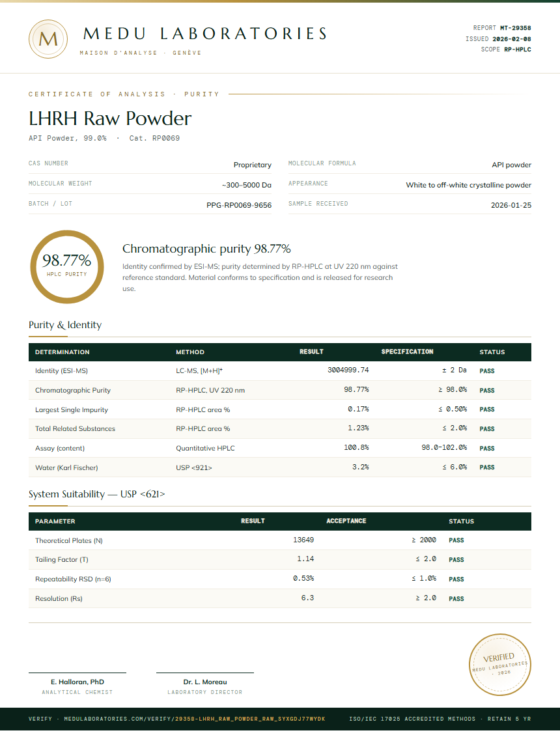Select the resolution result 6.3
560x750 pixels.
[x=307, y=598]
